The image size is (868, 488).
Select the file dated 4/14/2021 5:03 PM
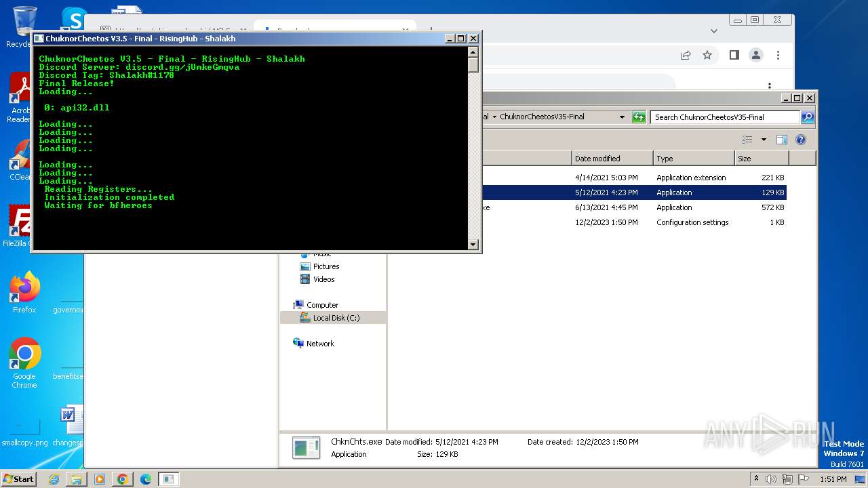click(634, 178)
